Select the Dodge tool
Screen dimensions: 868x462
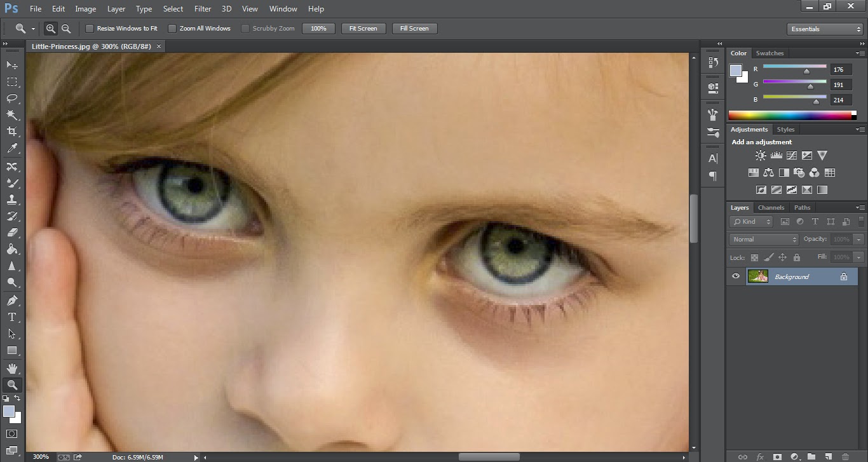[x=12, y=282]
